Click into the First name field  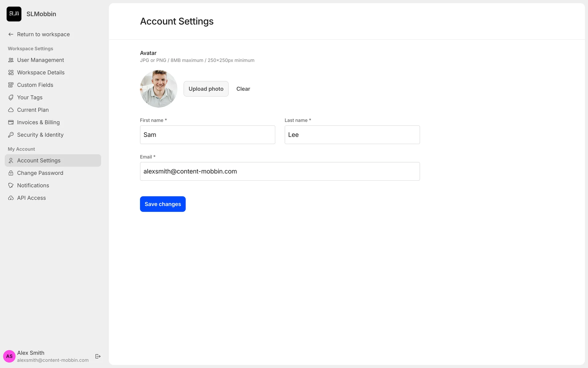[207, 135]
